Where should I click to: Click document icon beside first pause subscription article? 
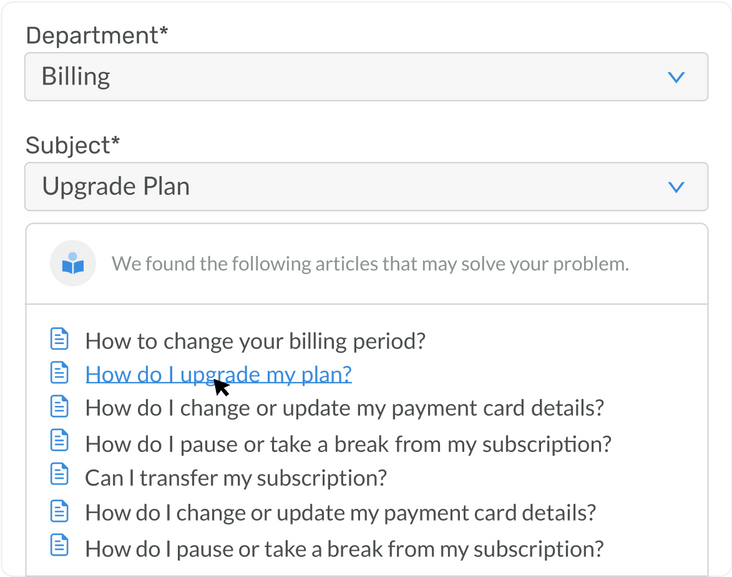pyautogui.click(x=60, y=442)
